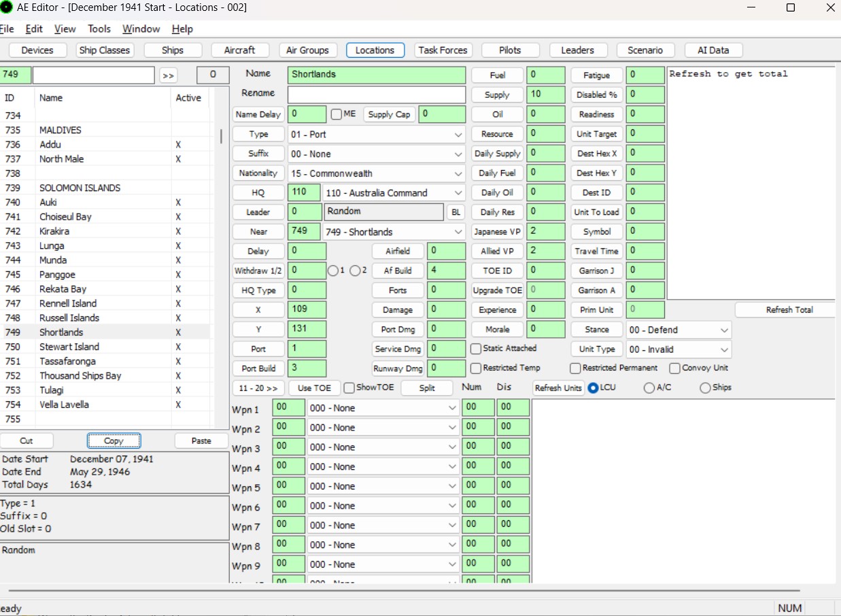
Task: Click the Copy button
Action: pyautogui.click(x=114, y=441)
